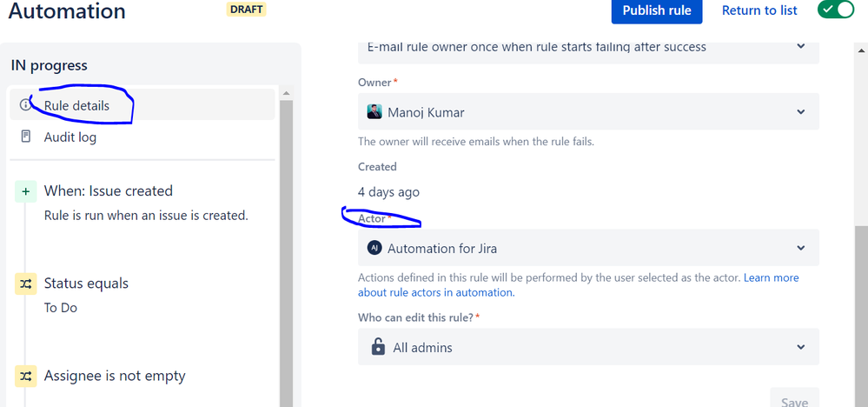Click the Created label
This screenshot has height=407, width=868.
(x=378, y=167)
